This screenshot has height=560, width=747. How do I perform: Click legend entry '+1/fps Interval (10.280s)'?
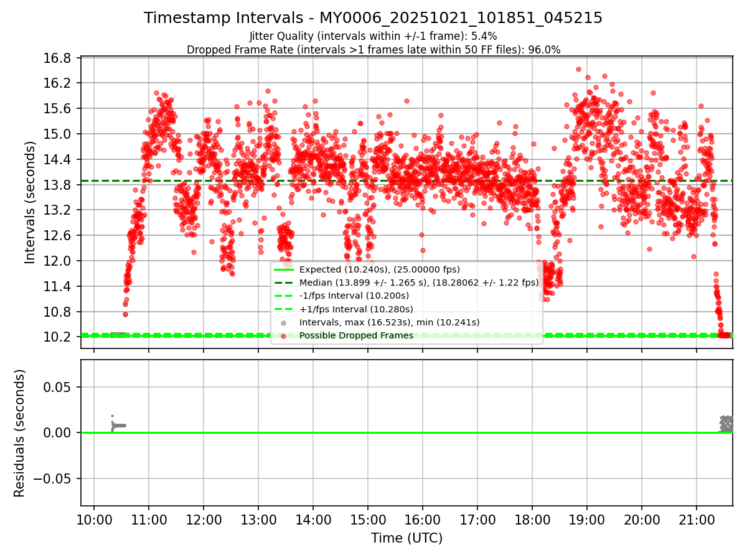pos(356,309)
